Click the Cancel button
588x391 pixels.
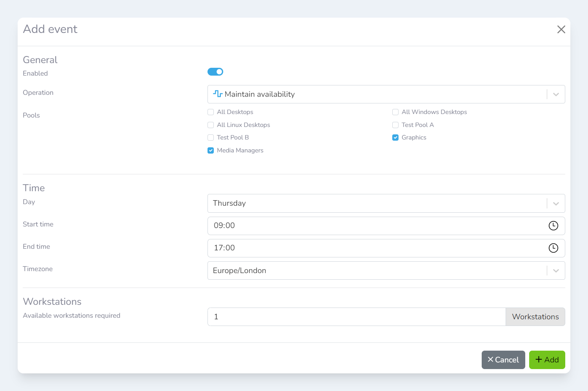[503, 360]
